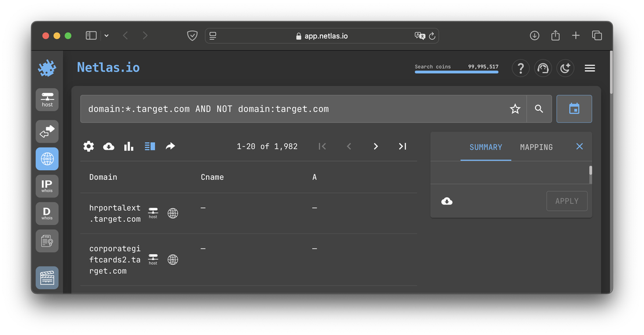This screenshot has height=335, width=644.
Task: Open the Domain whois tool
Action: pyautogui.click(x=47, y=213)
